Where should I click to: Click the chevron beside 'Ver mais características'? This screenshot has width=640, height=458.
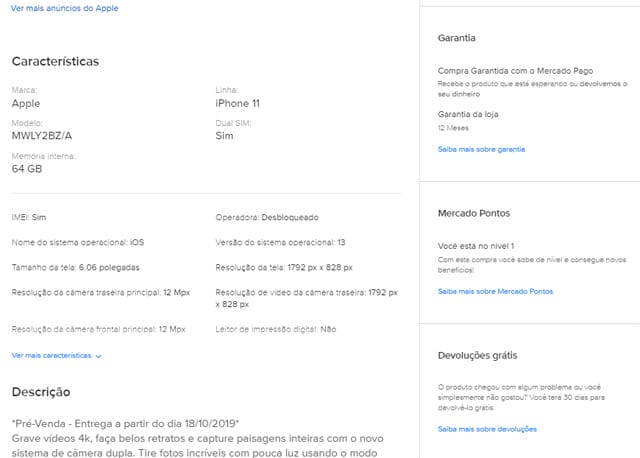pos(98,356)
